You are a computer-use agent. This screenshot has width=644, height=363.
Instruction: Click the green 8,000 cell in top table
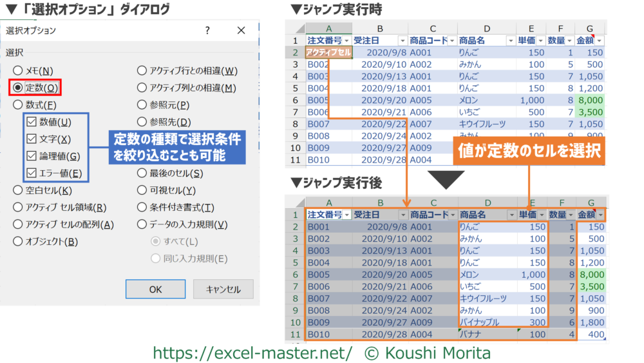pyautogui.click(x=591, y=100)
